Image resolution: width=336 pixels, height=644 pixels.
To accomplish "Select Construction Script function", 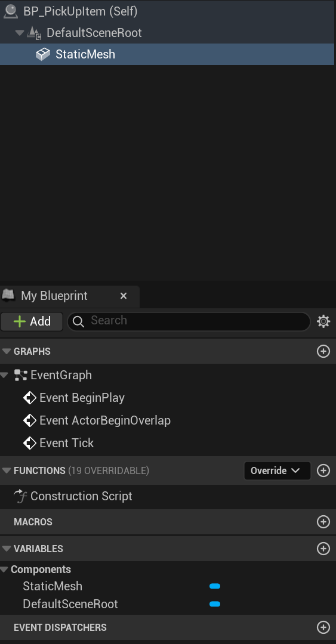I will click(81, 496).
